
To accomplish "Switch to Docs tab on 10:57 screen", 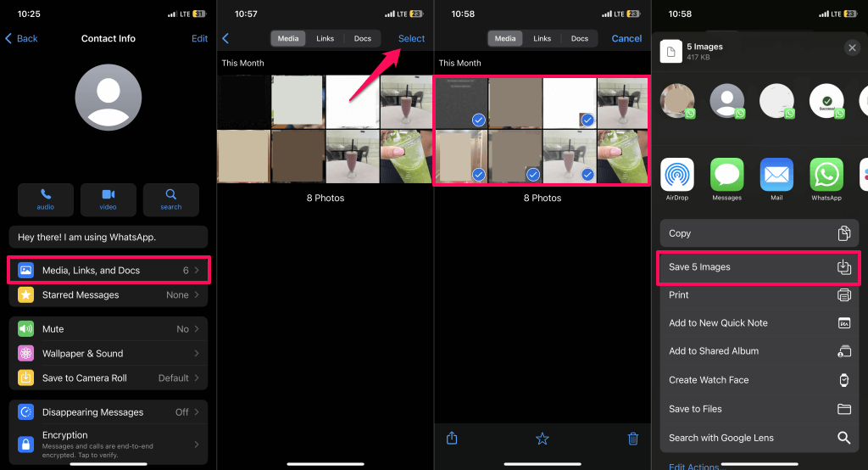I will pos(363,38).
